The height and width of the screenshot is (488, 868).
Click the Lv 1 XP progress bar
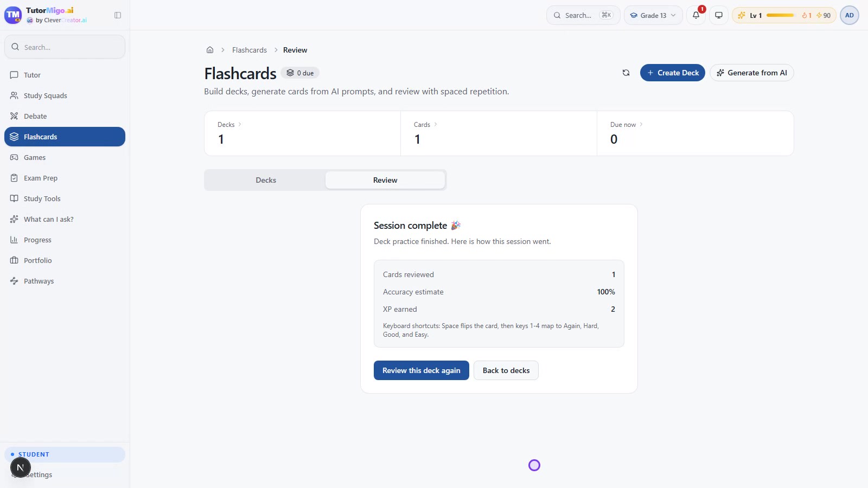781,15
